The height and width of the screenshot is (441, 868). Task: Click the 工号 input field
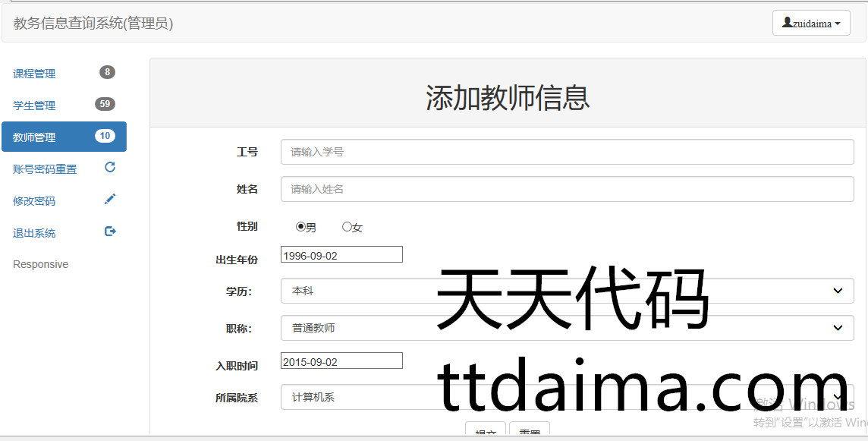click(566, 152)
